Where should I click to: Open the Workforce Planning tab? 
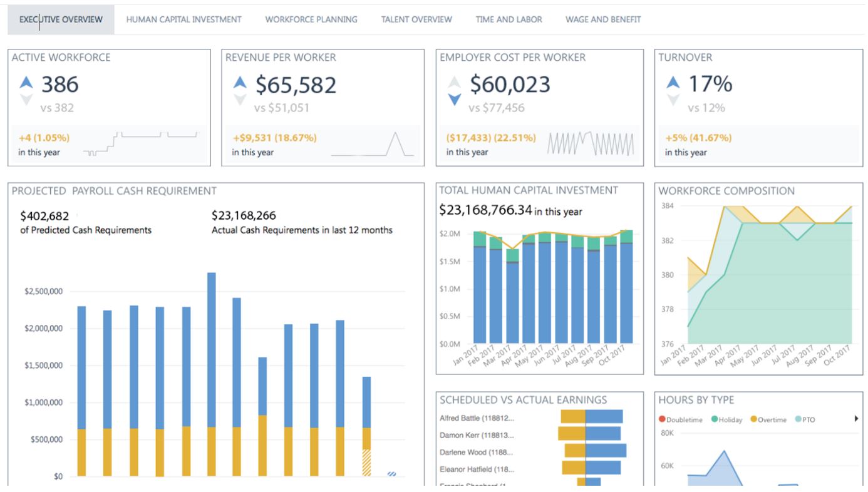click(311, 19)
